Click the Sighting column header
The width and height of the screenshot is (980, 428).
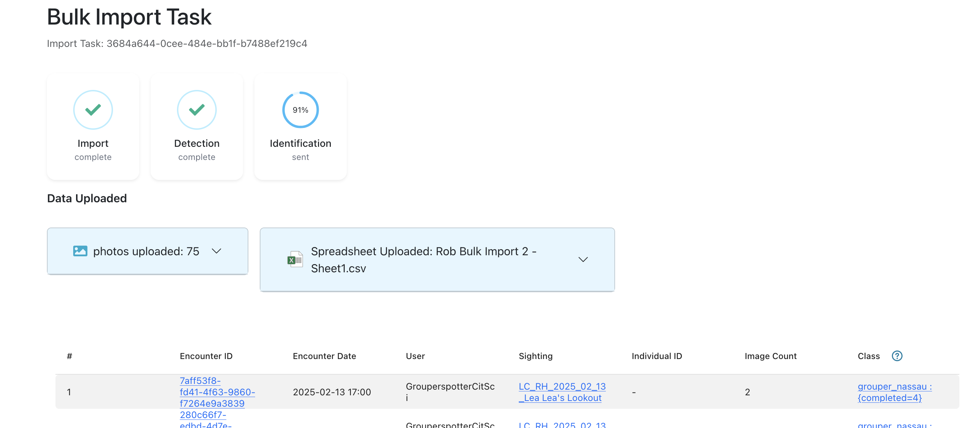pyautogui.click(x=535, y=356)
